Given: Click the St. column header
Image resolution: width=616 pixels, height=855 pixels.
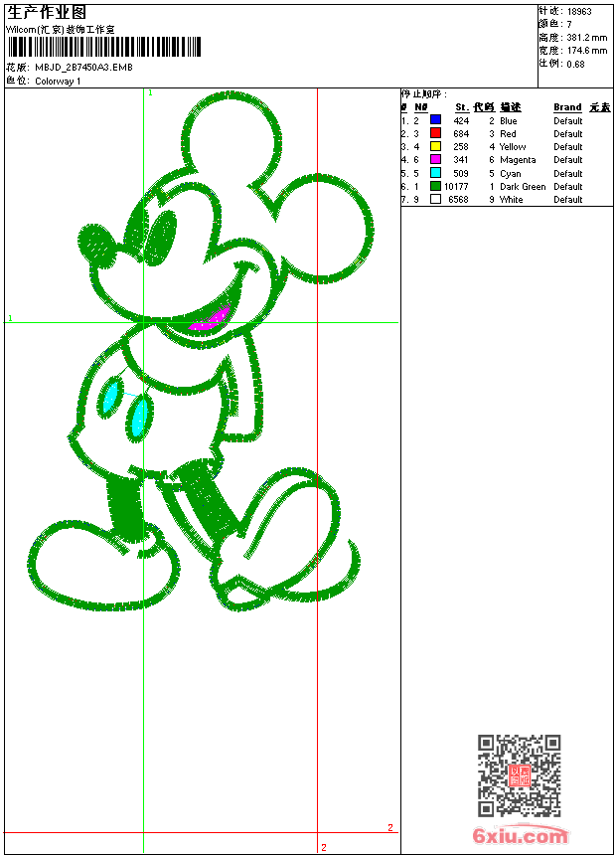Looking at the screenshot, I should pos(462,107).
